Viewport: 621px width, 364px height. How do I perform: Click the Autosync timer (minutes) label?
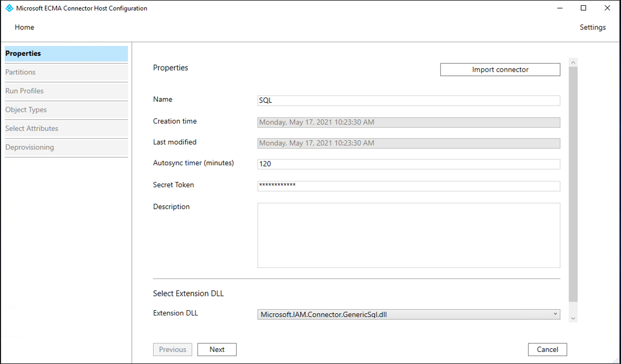[193, 163]
